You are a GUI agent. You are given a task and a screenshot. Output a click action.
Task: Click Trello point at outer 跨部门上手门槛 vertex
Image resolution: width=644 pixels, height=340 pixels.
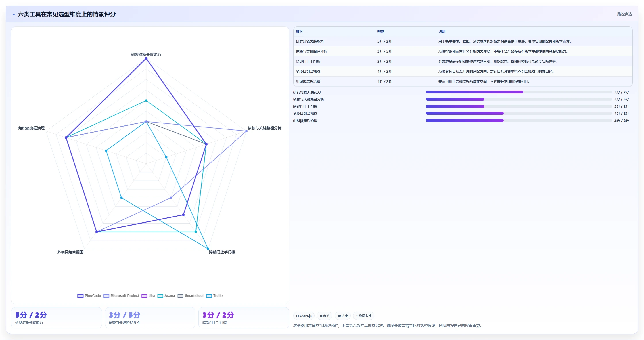pos(208,249)
